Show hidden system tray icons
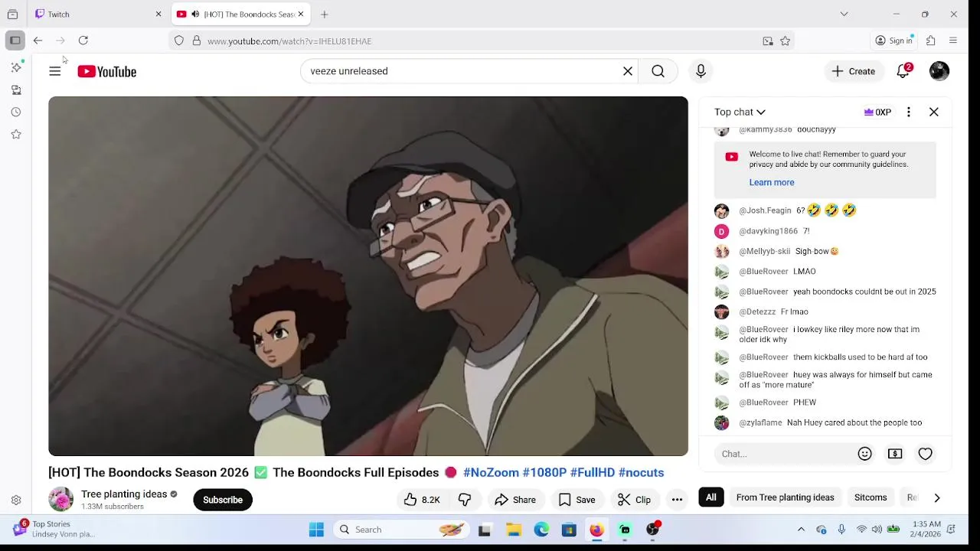 click(801, 530)
